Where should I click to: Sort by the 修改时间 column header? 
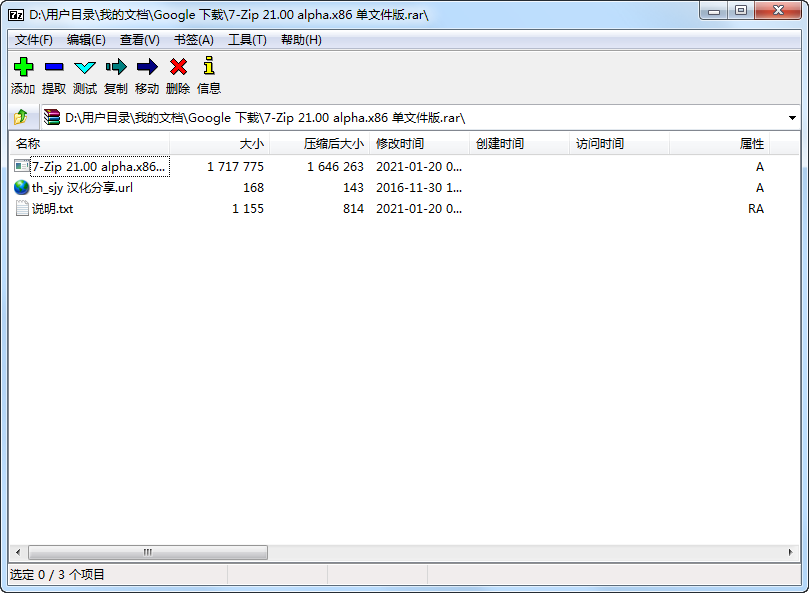tap(419, 143)
